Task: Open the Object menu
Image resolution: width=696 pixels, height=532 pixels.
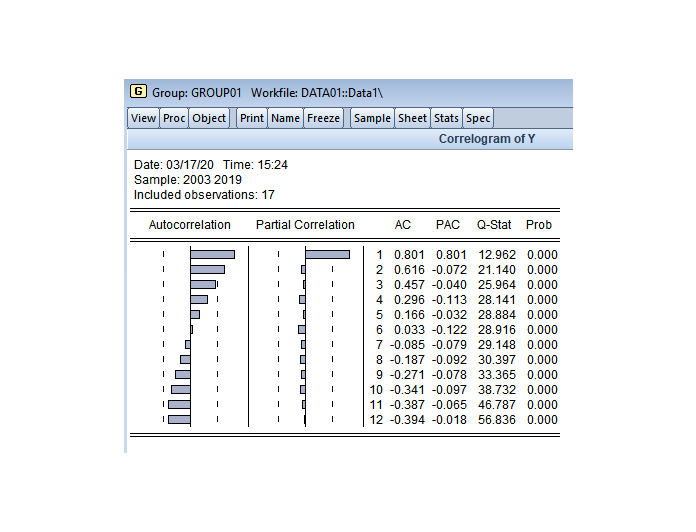Action: pos(209,118)
